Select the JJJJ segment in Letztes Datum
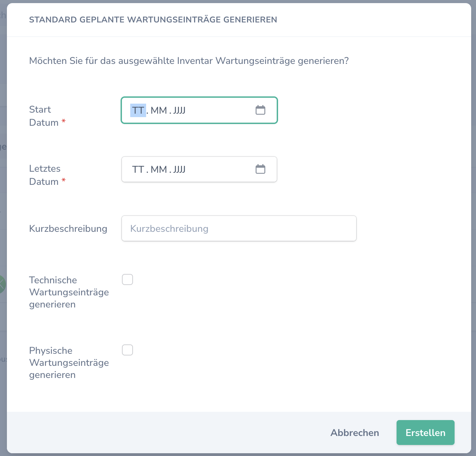The width and height of the screenshot is (476, 456). click(x=179, y=169)
